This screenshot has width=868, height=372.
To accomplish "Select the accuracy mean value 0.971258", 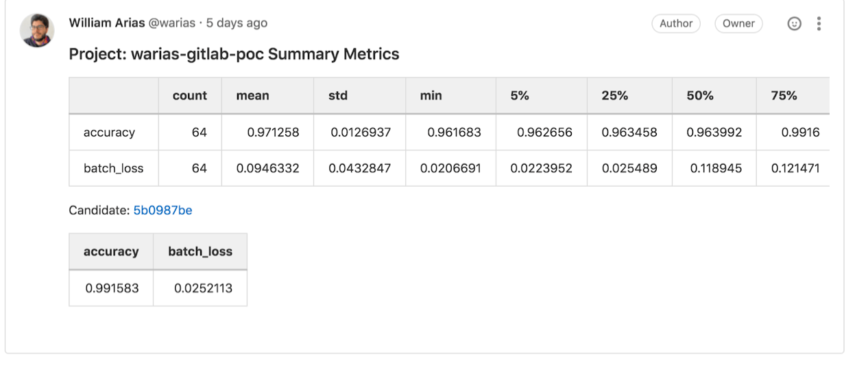I will tap(273, 132).
